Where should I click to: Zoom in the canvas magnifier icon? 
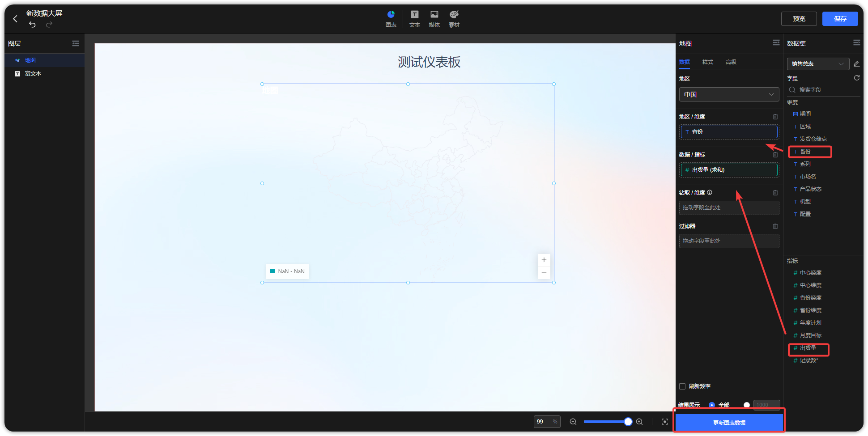[x=639, y=422]
